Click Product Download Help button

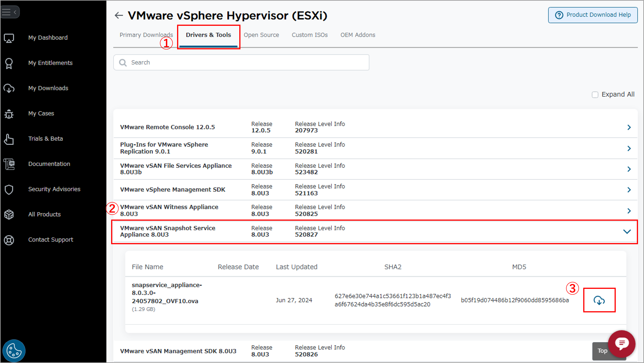[593, 15]
